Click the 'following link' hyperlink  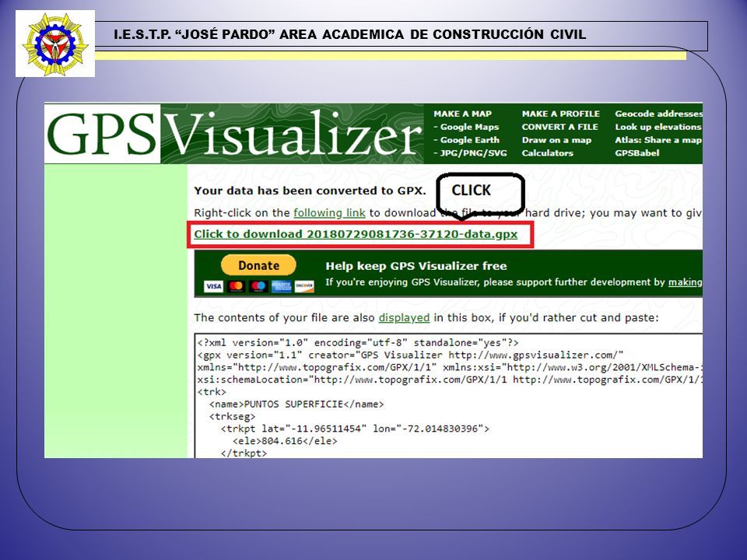click(329, 213)
